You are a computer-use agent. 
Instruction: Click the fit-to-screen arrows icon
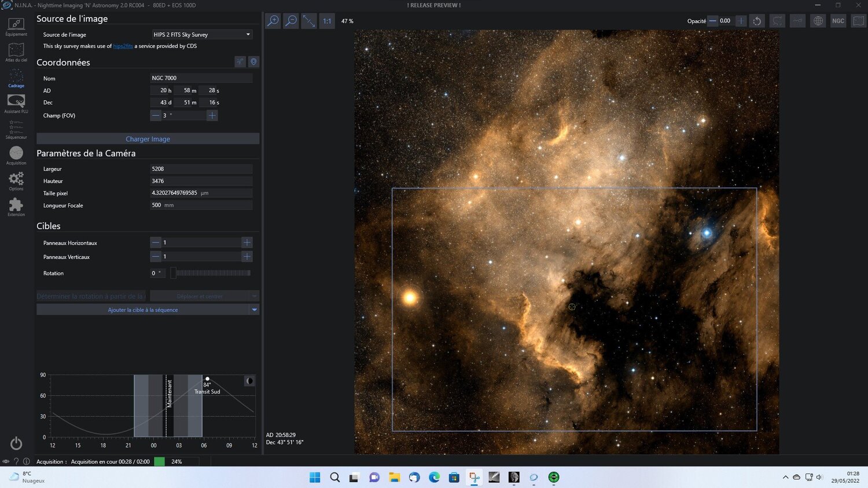click(308, 20)
